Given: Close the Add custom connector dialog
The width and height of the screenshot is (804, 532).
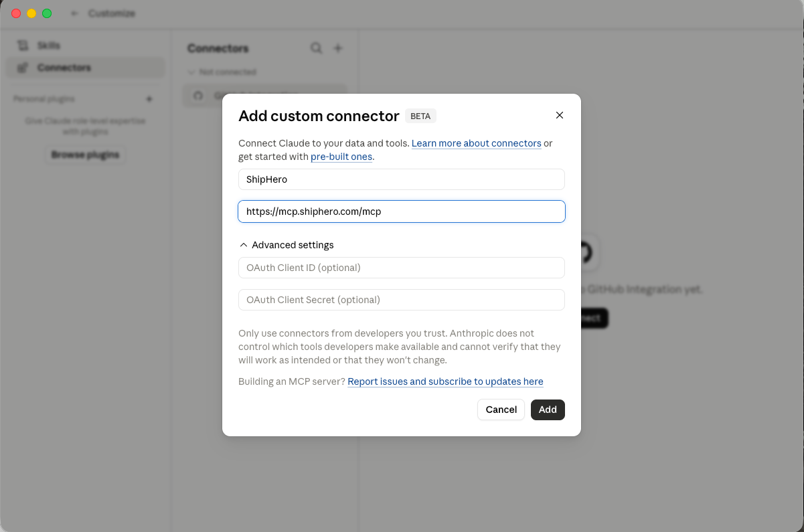Looking at the screenshot, I should (560, 115).
